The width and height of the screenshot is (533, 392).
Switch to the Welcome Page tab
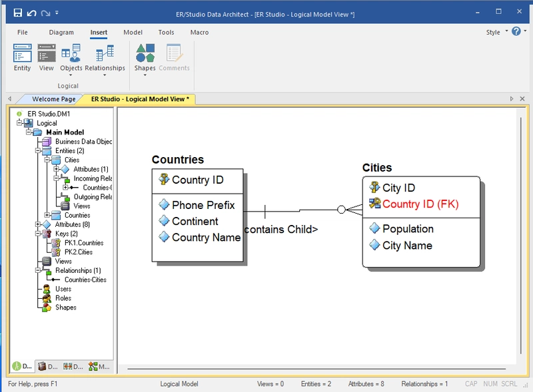[x=54, y=99]
